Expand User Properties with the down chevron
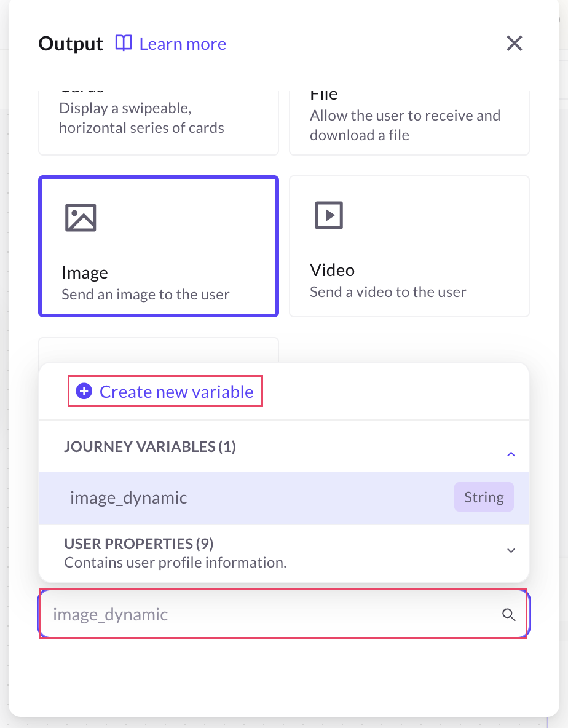Screen dimensions: 568x728 [510, 551]
